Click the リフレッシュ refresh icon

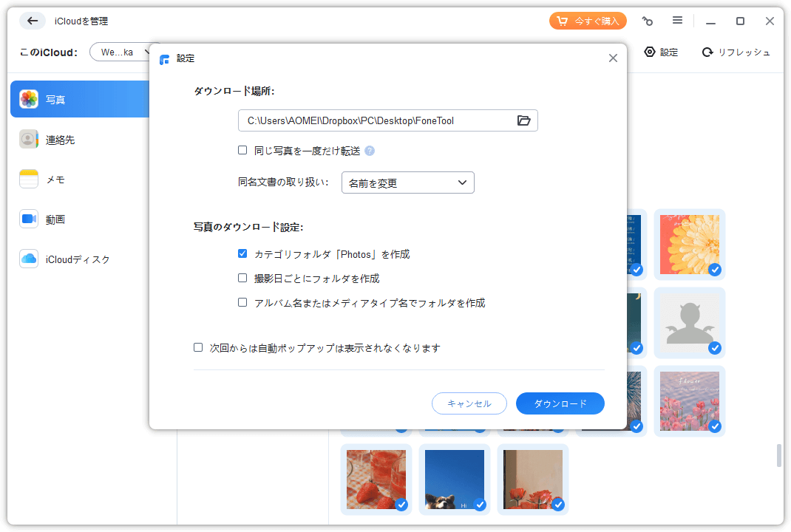707,52
